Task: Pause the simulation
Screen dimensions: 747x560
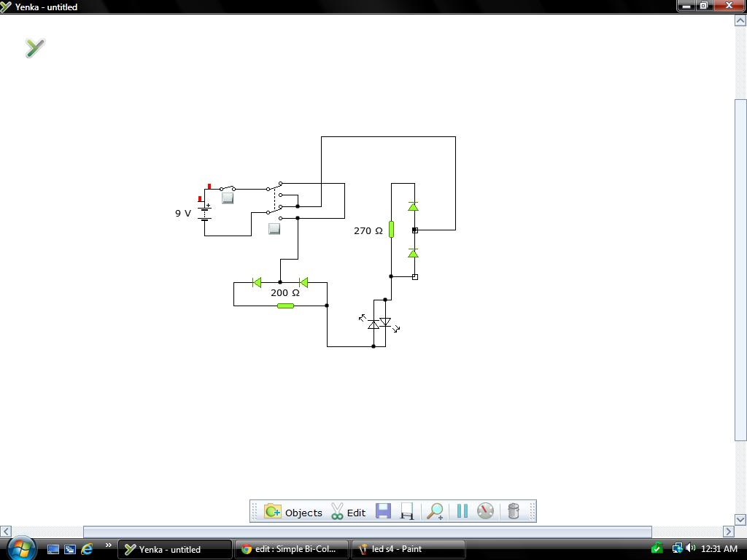Action: point(462,511)
